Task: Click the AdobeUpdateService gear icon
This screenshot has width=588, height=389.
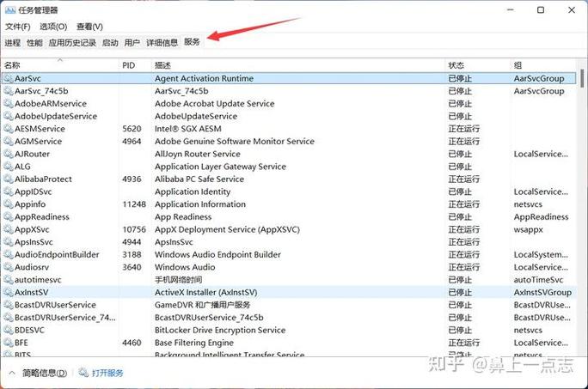Action: point(9,116)
